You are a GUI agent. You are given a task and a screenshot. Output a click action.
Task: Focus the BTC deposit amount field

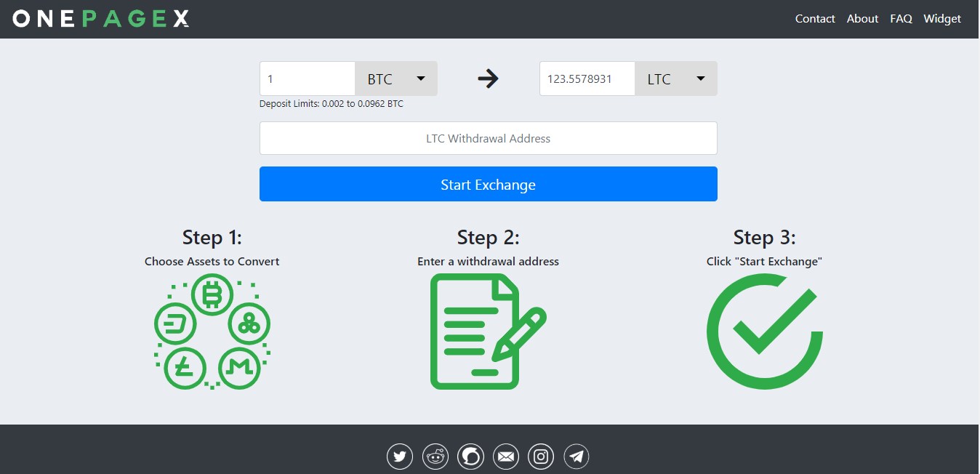point(308,79)
